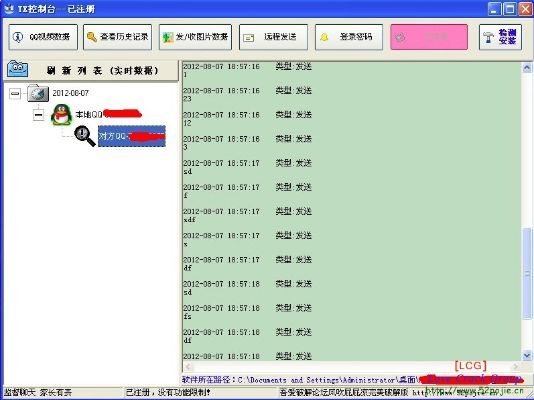Click the magnifier icon beside 对方QQ
The width and height of the screenshot is (534, 400).
[x=85, y=136]
